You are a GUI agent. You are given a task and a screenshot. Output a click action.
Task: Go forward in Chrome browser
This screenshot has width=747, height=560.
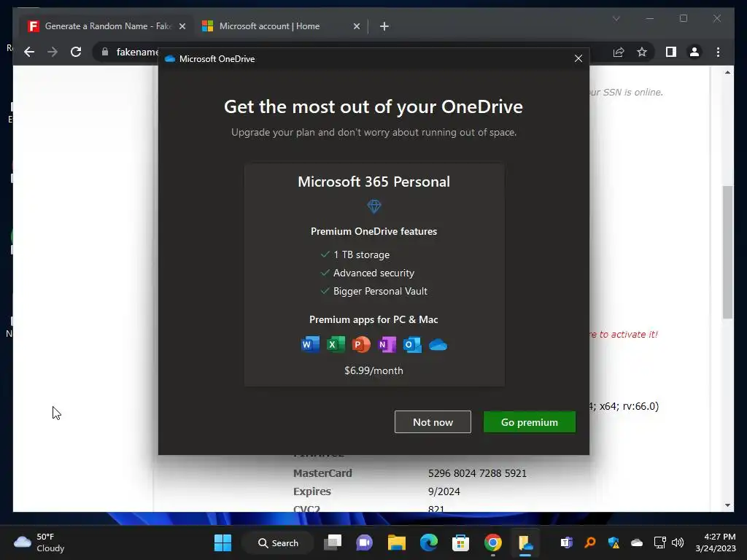pos(53,52)
